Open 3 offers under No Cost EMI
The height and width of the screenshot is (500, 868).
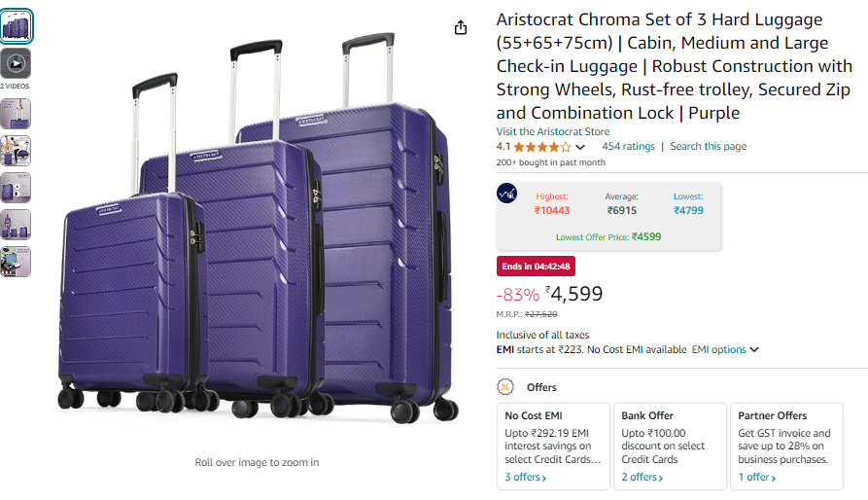pos(525,477)
